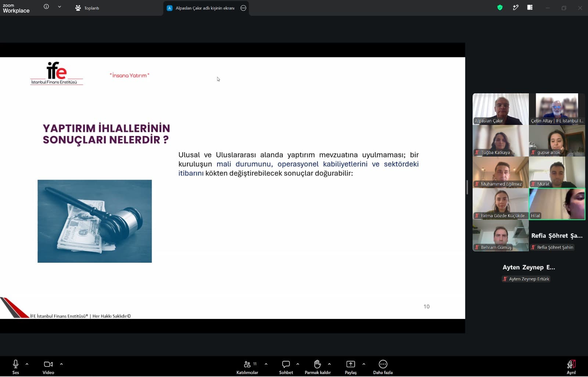Viewport: 588px width, 377px height.
Task: Select Çetin Altay video thumbnail
Action: click(557, 109)
